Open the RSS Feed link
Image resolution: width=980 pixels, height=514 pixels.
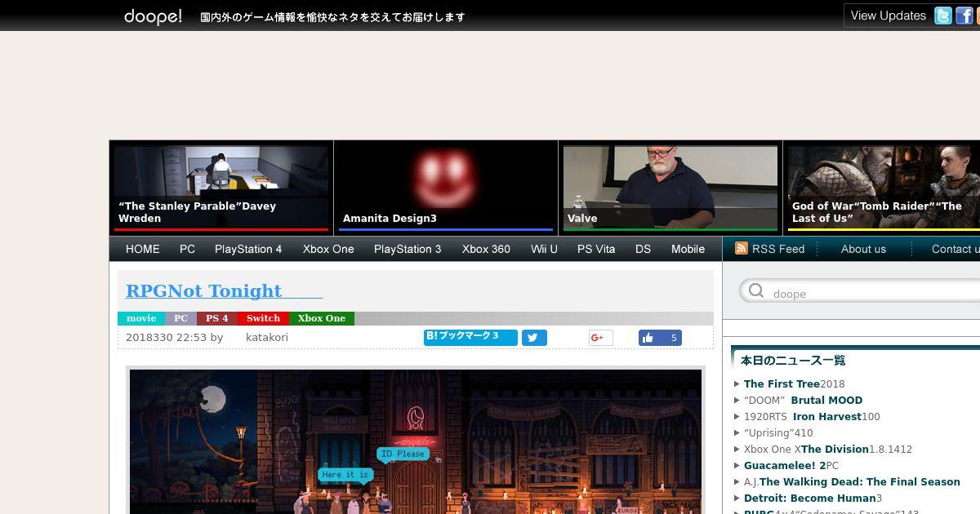pyautogui.click(x=778, y=249)
